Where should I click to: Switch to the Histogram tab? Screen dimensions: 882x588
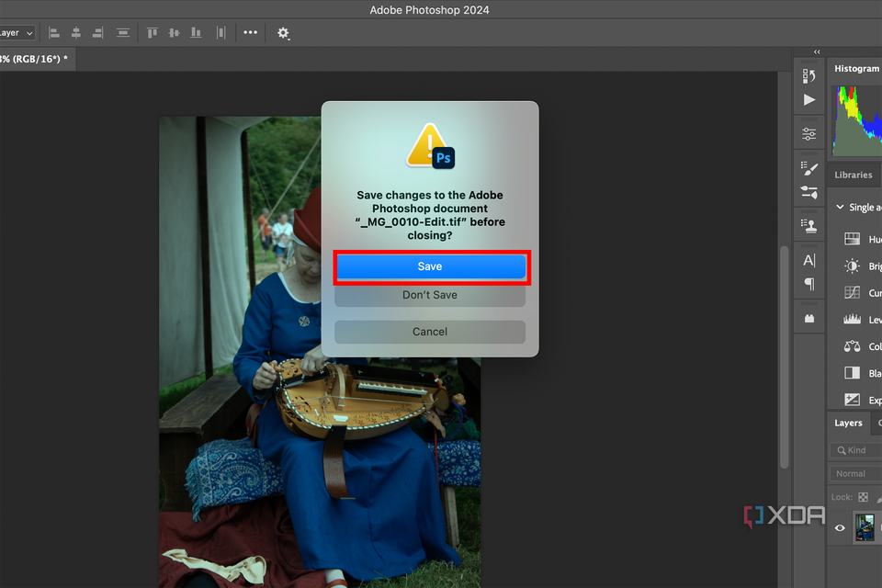pyautogui.click(x=855, y=68)
